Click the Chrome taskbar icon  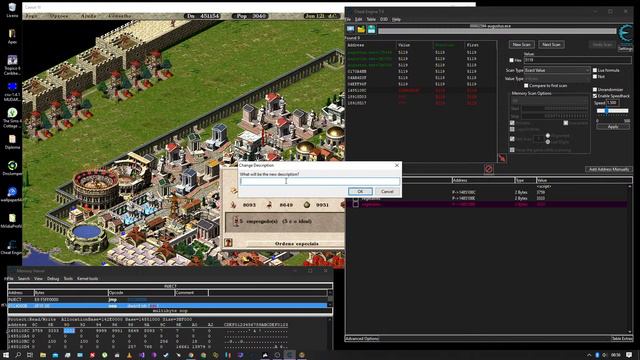click(x=191, y=355)
